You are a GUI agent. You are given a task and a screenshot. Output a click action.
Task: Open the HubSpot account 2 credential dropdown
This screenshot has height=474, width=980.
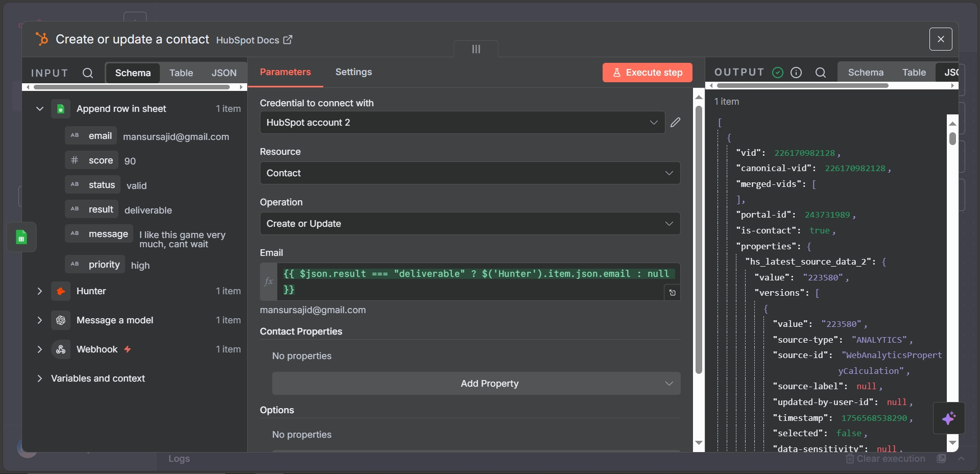[462, 123]
